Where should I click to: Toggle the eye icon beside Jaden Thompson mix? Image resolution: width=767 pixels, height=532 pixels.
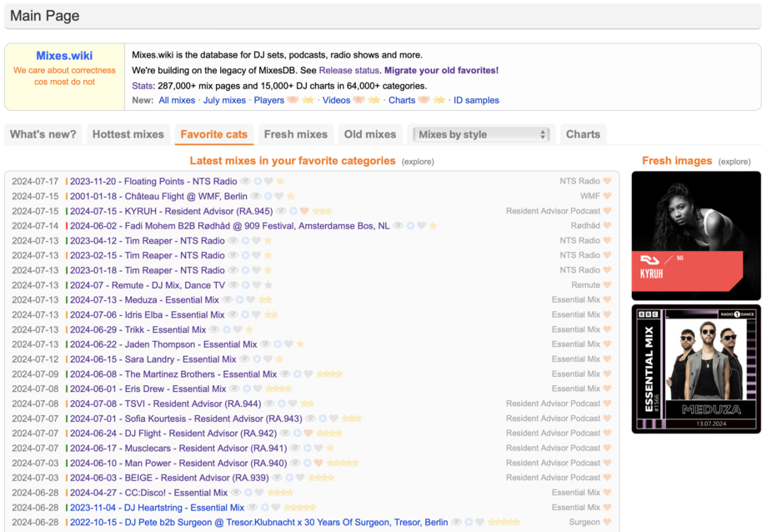[265, 344]
